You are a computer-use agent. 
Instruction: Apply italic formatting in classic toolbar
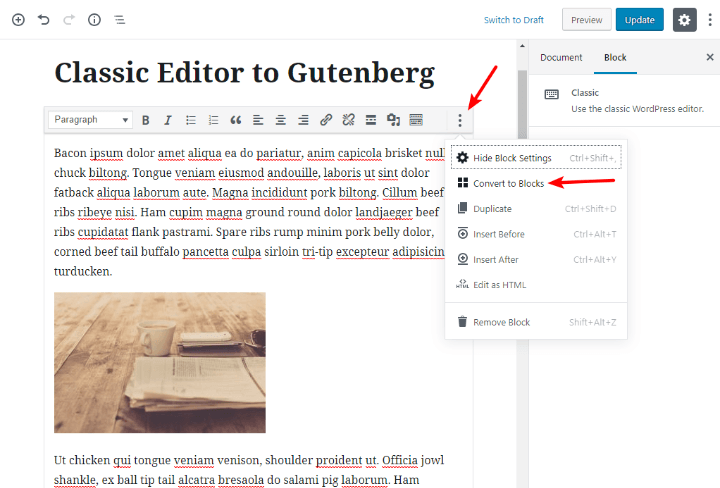click(x=168, y=120)
